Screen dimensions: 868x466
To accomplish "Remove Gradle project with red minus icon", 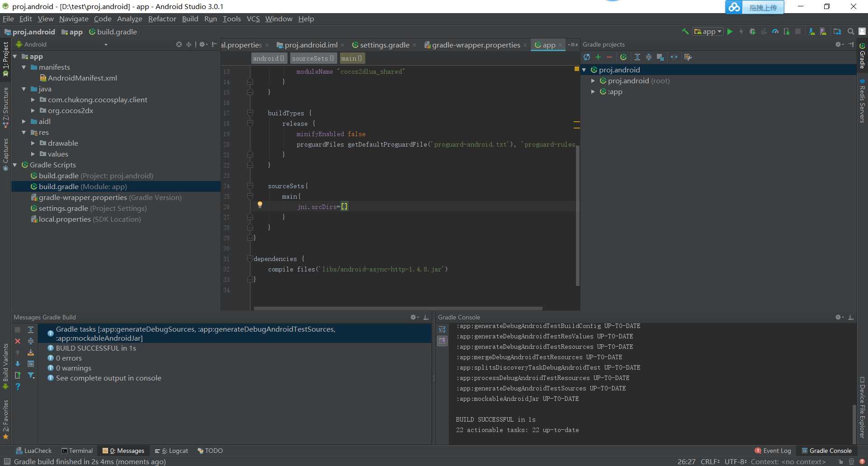I will point(609,57).
